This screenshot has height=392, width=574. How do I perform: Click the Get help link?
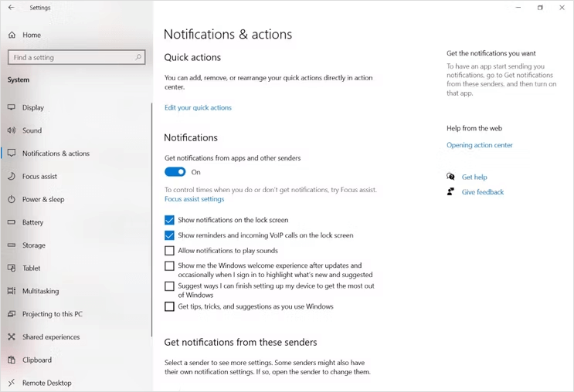point(474,177)
